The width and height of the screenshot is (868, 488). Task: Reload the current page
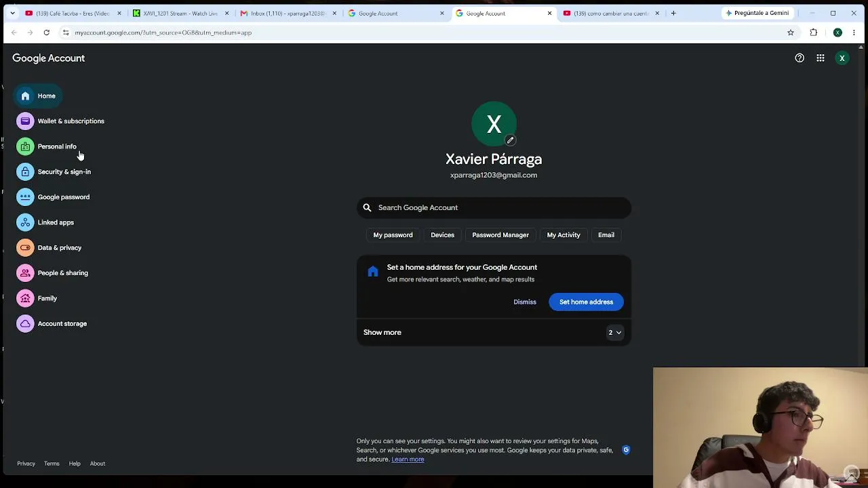coord(47,33)
